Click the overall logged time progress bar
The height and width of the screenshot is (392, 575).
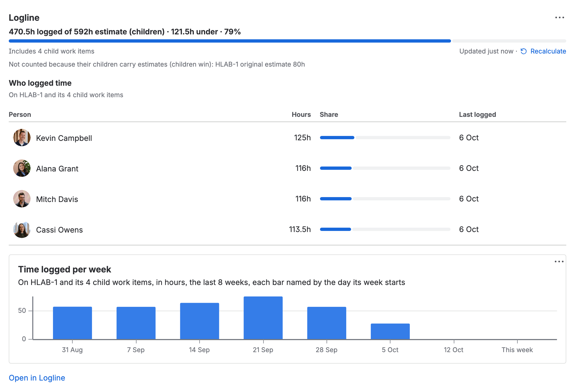(x=287, y=41)
